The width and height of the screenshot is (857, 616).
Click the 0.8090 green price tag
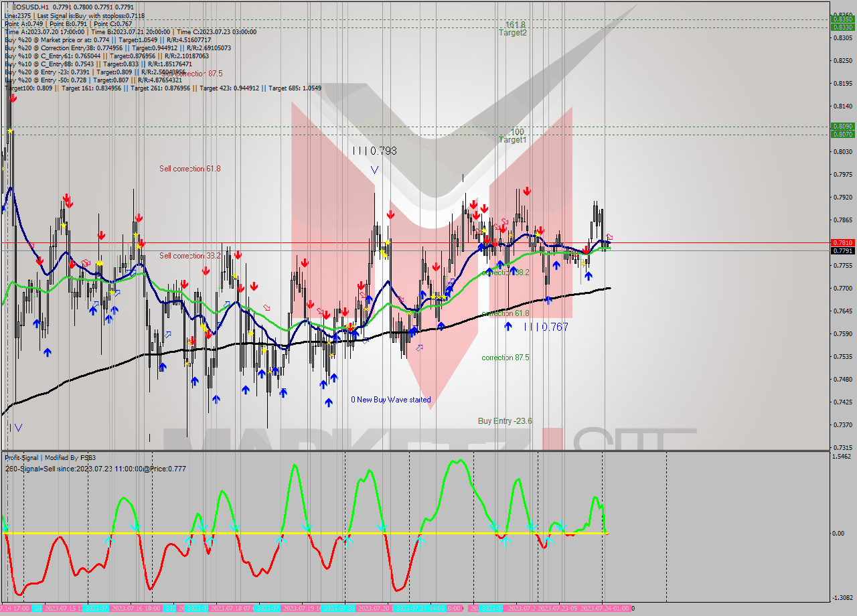click(x=842, y=126)
